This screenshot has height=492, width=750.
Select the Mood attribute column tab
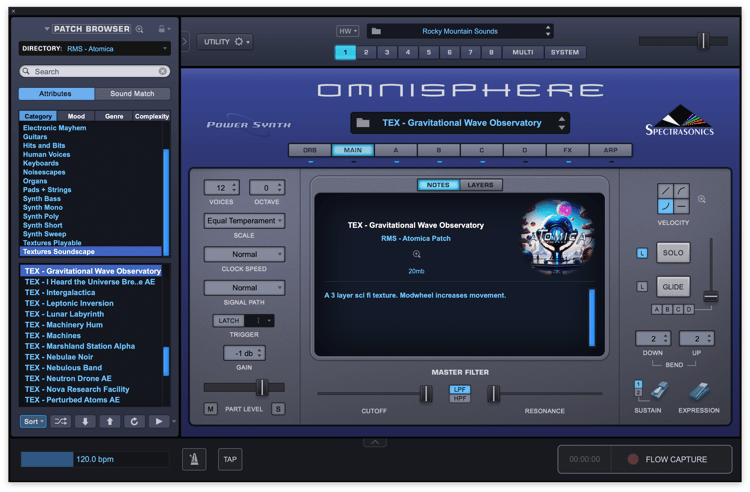click(x=76, y=116)
